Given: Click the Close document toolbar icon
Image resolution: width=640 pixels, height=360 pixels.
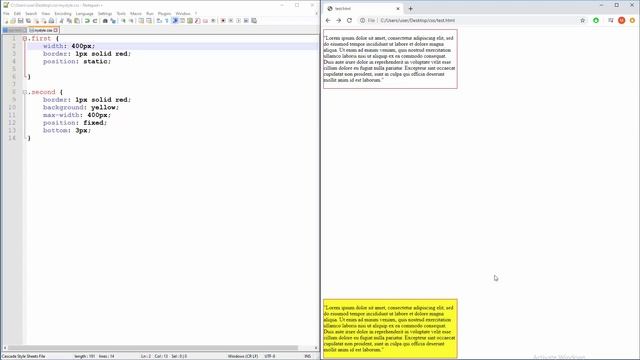Looking at the screenshot, I should coord(36,21).
